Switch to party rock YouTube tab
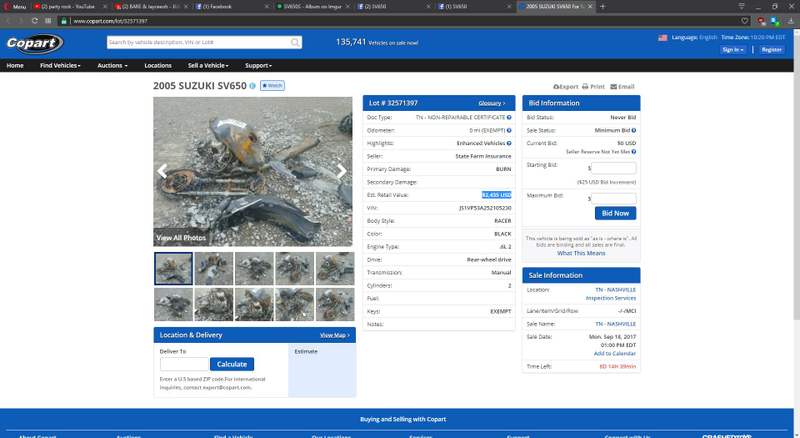This screenshot has height=438, width=800. [x=69, y=7]
